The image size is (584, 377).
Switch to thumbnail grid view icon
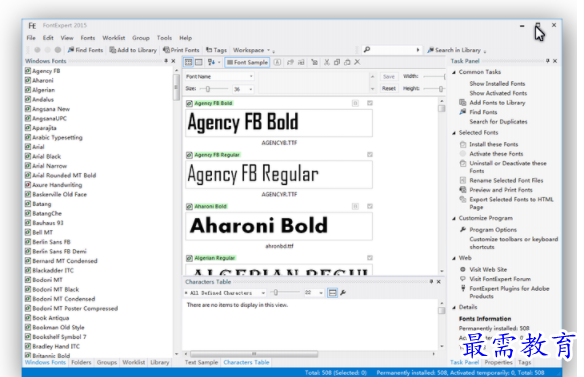[189, 62]
